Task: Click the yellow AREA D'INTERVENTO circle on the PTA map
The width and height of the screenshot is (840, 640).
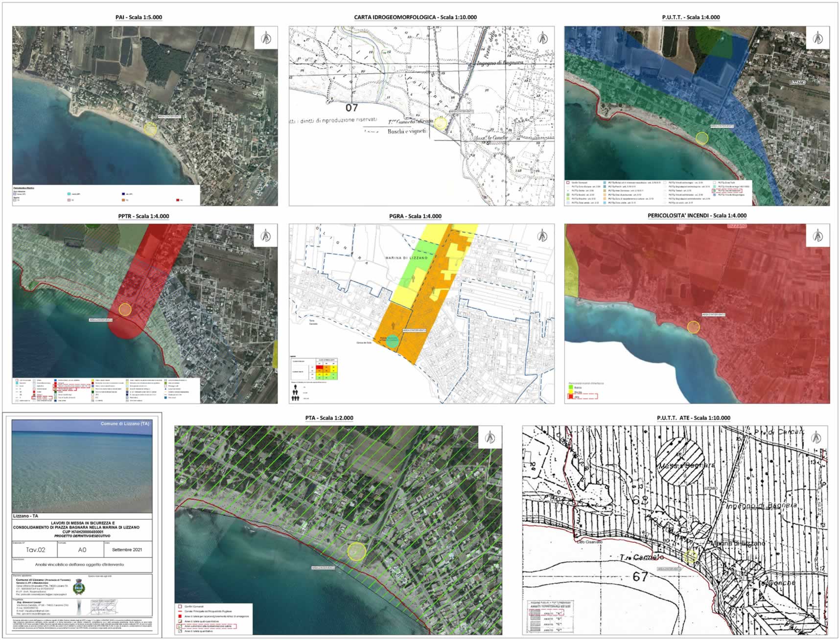Action: pos(357,551)
